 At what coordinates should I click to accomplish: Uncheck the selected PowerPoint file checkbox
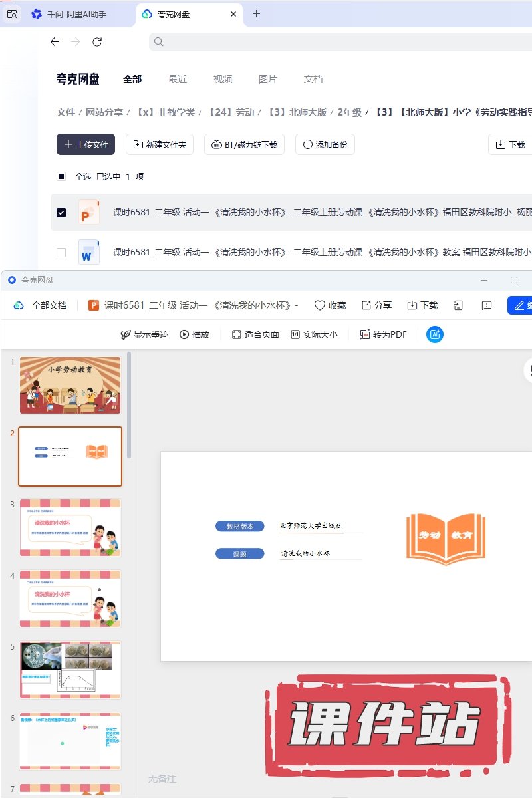pos(61,213)
